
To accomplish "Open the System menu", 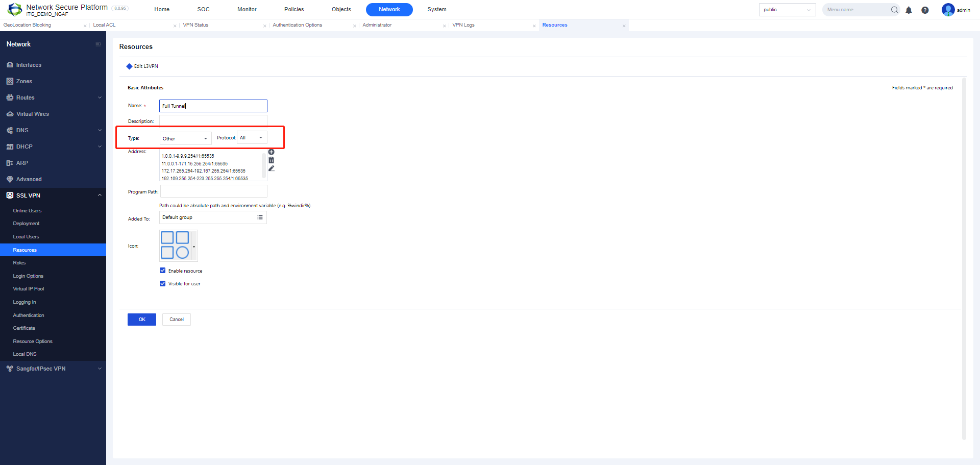I will 437,10.
